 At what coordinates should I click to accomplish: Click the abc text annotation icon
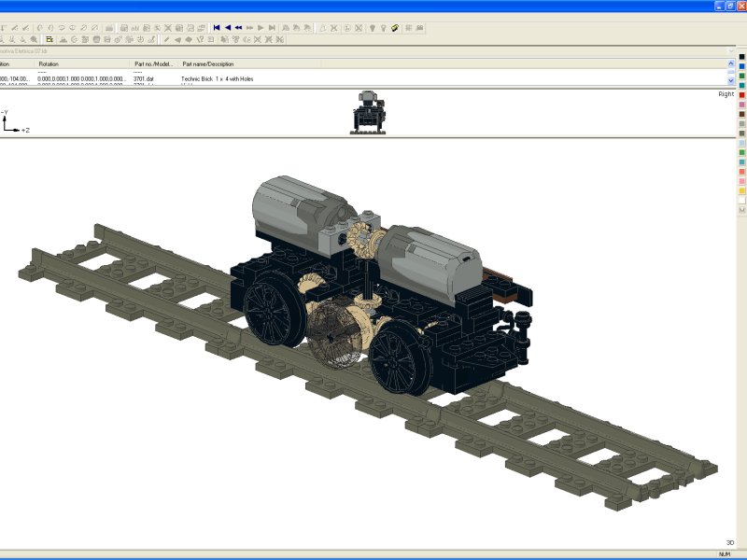pyautogui.click(x=134, y=26)
